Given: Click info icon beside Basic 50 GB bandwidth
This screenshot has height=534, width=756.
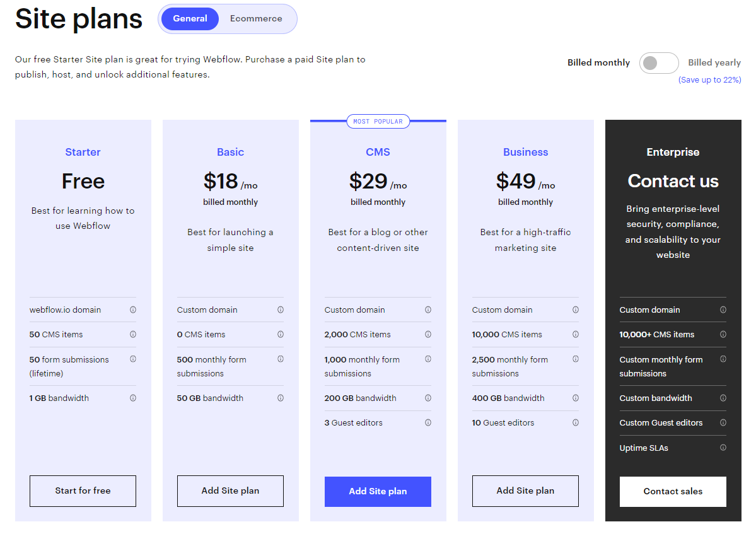Looking at the screenshot, I should click(x=281, y=398).
